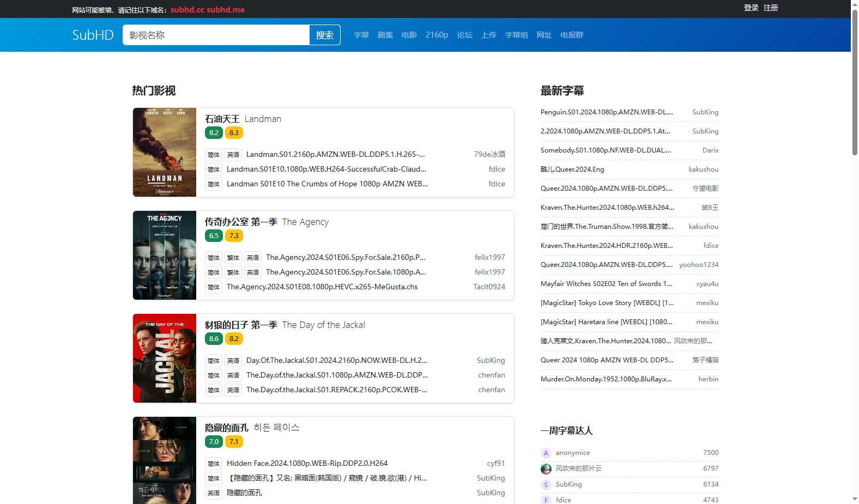This screenshot has width=859, height=504.
Task: Click the SubKing avatar in weekly ranking
Action: click(546, 484)
